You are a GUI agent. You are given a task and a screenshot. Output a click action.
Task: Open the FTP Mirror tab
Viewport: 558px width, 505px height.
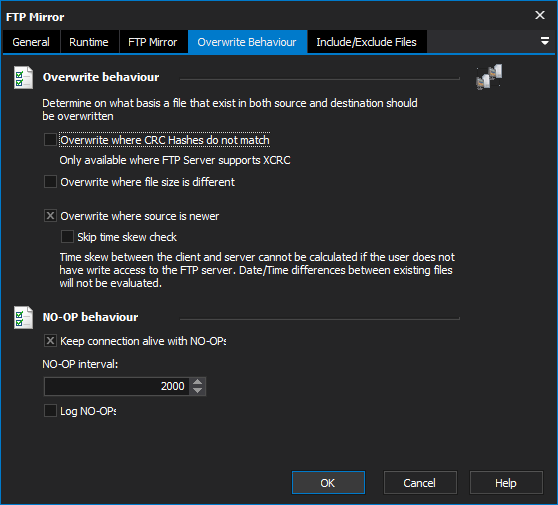click(x=153, y=42)
